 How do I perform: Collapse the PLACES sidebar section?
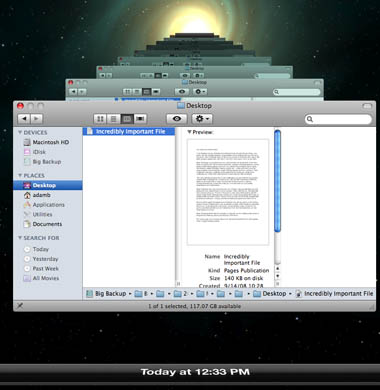click(20, 175)
